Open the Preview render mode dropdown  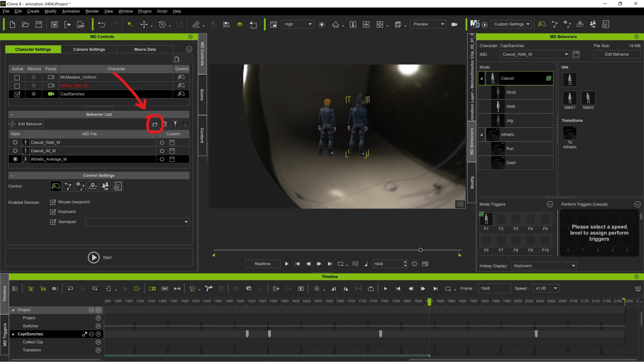pos(428,24)
